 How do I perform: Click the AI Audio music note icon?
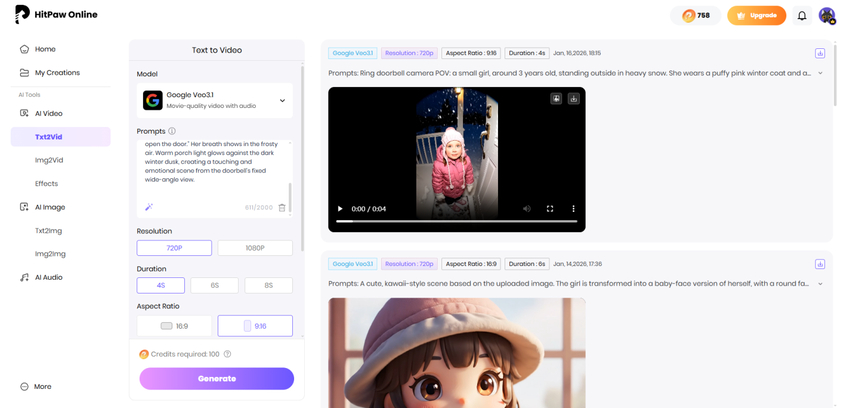(x=24, y=277)
